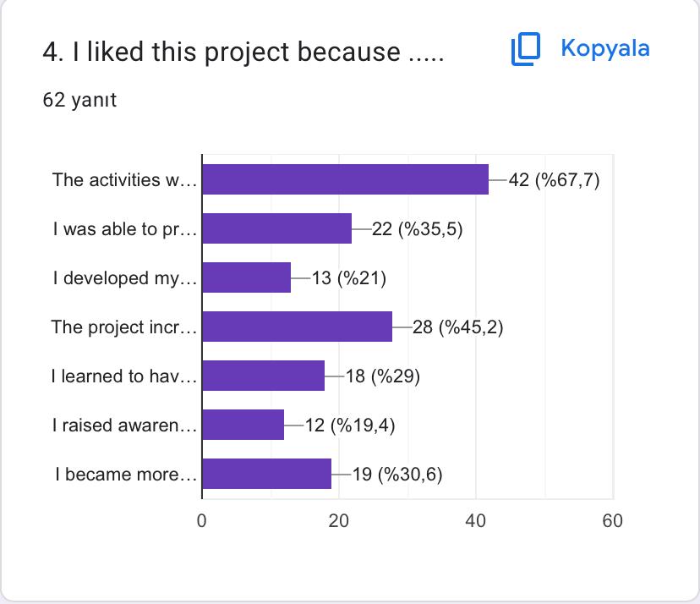Click the Kopyala copy-chart icon
The width and height of the screenshot is (700, 604).
tap(523, 48)
